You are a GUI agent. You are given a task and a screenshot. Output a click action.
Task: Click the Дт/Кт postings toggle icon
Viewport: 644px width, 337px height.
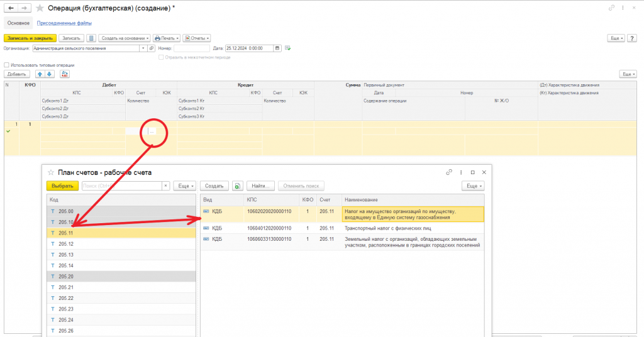pos(65,74)
